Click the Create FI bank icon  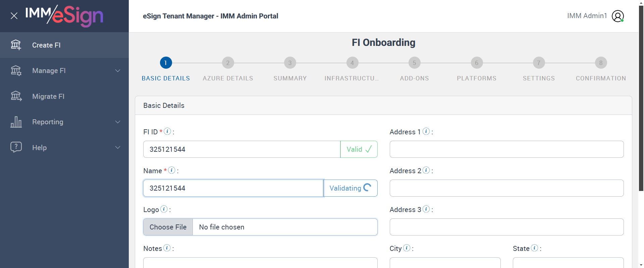click(16, 45)
